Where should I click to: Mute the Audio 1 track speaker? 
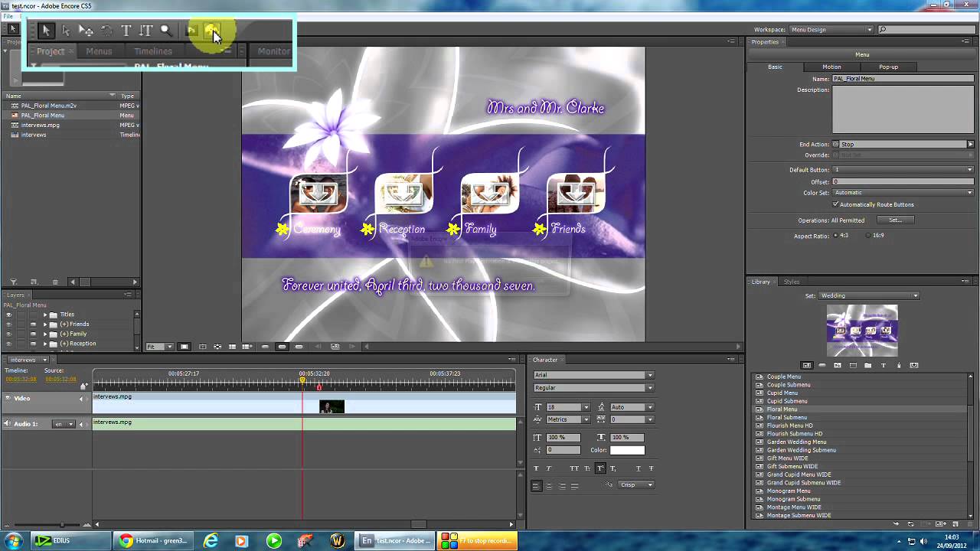click(x=7, y=423)
